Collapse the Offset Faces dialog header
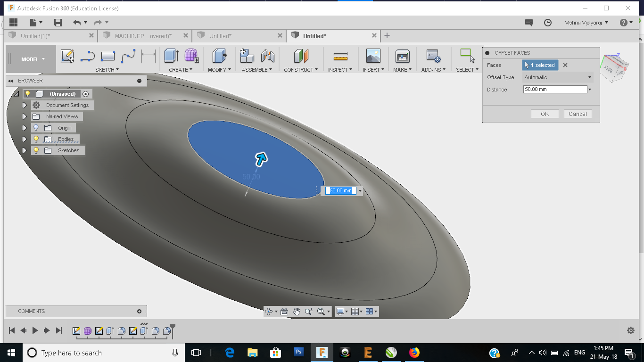This screenshot has width=644, height=362. [487, 53]
